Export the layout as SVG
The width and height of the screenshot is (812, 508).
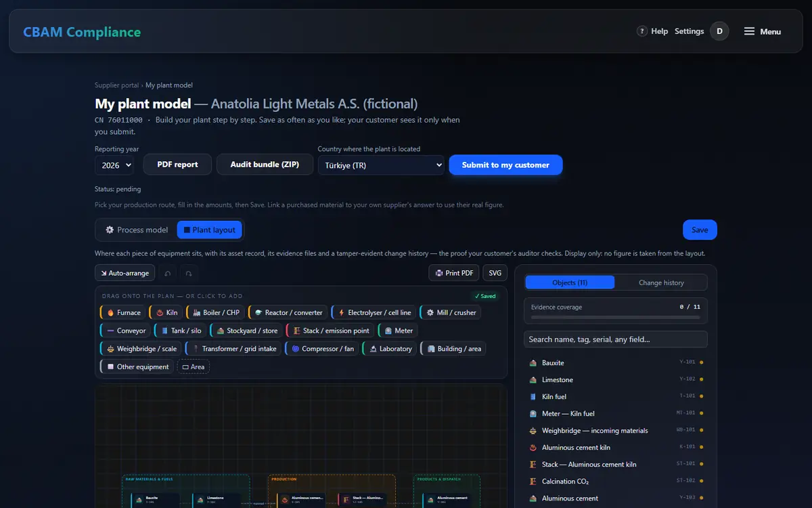pos(495,273)
